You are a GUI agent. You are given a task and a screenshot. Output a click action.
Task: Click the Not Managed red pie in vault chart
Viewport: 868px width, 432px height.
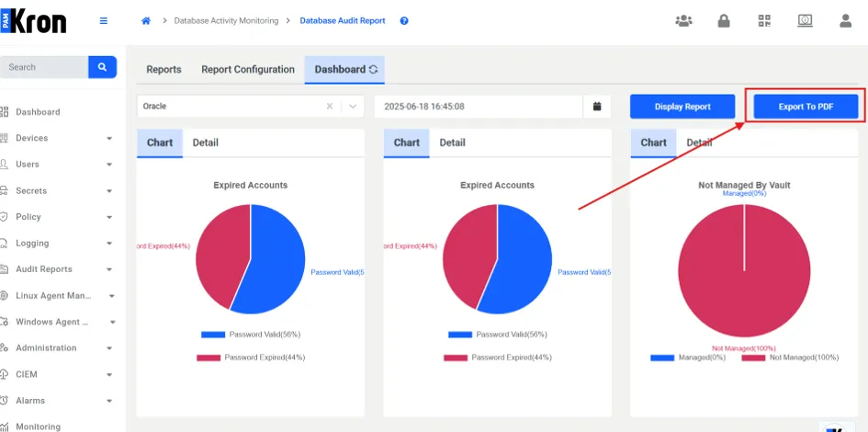pos(744,270)
